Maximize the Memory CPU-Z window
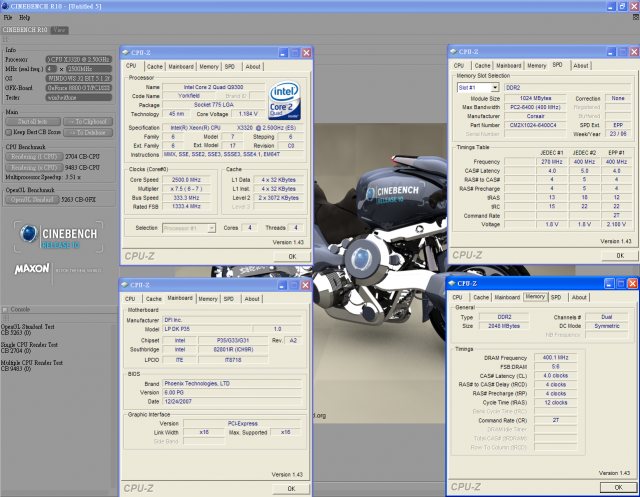This screenshot has height=497, width=640. pos(621,284)
